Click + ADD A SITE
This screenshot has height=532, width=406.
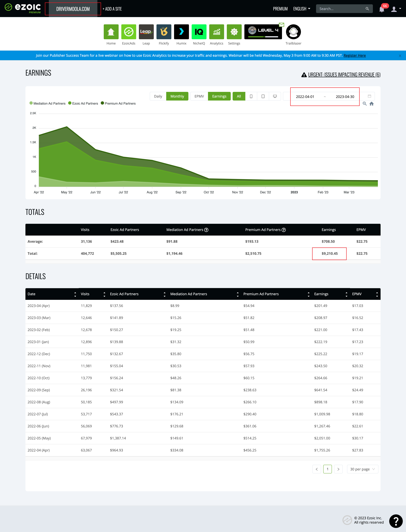click(112, 9)
